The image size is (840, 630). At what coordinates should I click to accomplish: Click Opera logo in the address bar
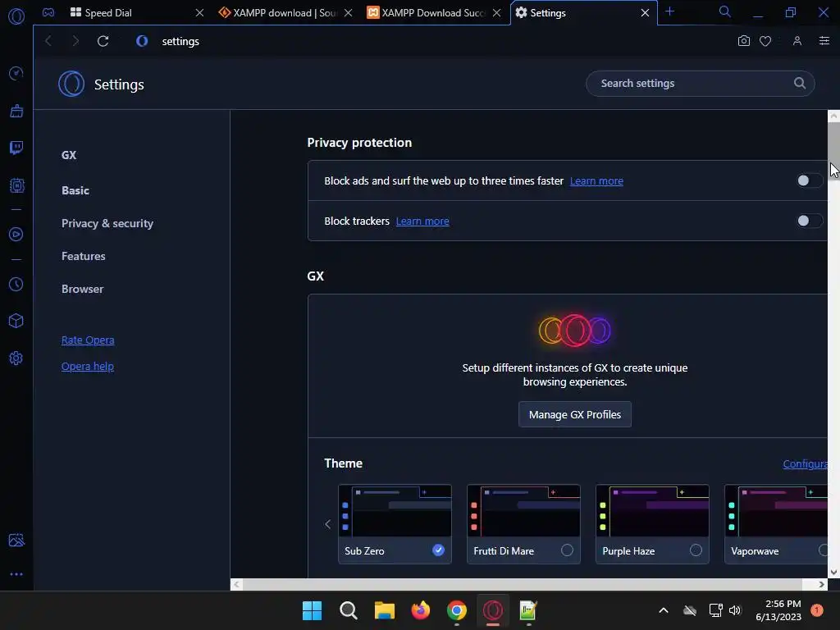pyautogui.click(x=142, y=41)
